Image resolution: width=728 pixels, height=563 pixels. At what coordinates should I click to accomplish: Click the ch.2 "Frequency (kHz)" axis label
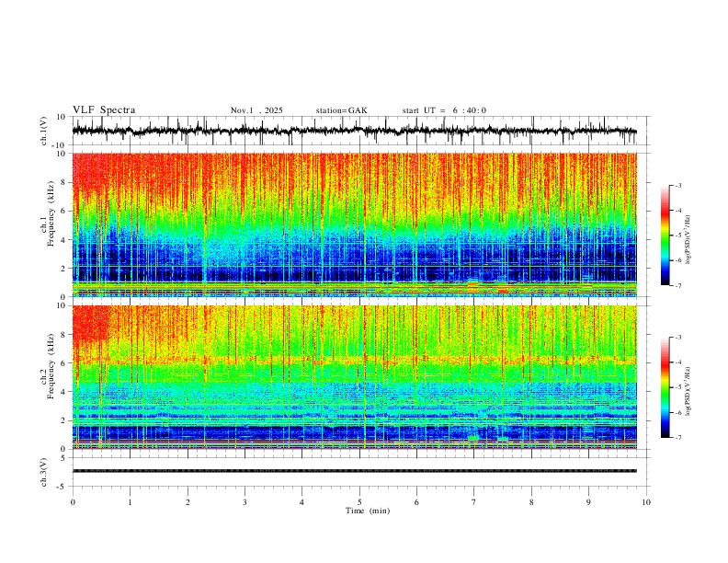(x=51, y=366)
